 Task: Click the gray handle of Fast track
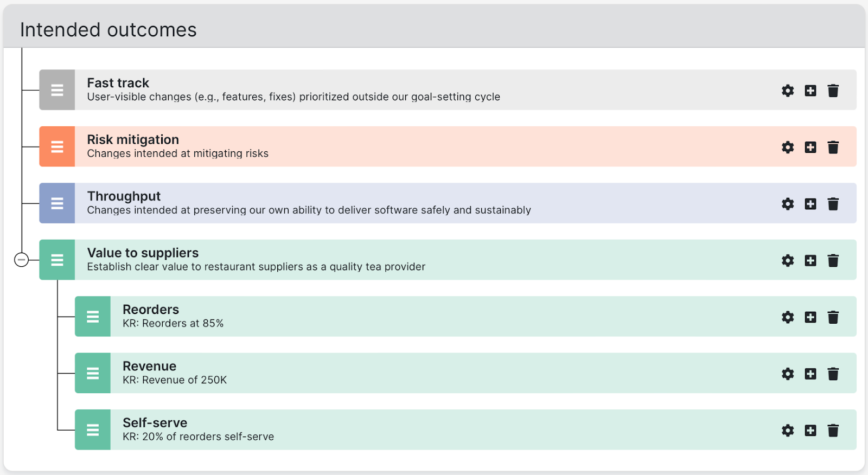tap(57, 90)
